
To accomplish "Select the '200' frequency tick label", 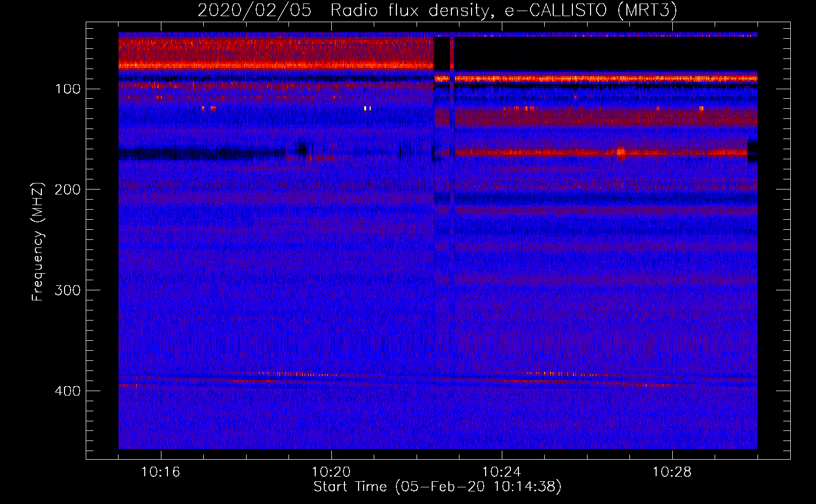I will tap(68, 190).
